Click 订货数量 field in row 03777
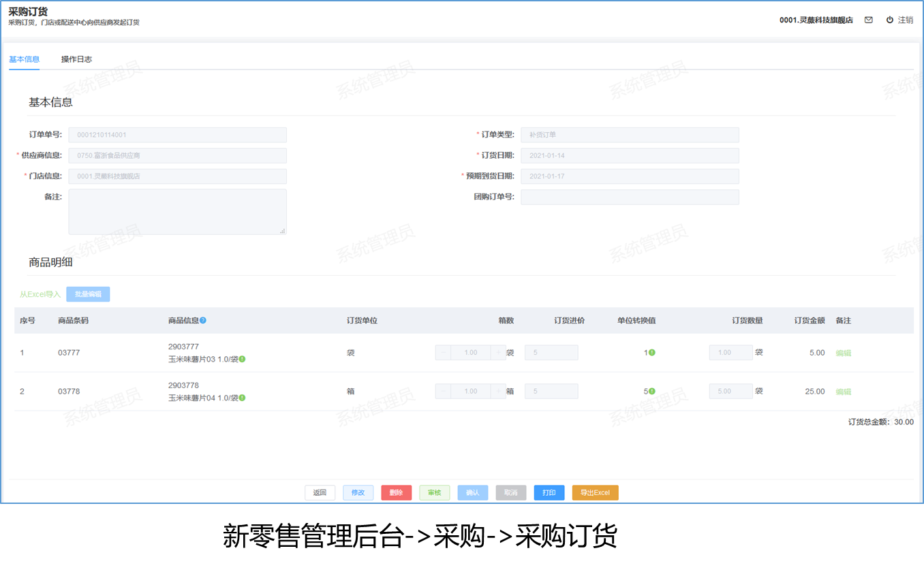 [730, 353]
